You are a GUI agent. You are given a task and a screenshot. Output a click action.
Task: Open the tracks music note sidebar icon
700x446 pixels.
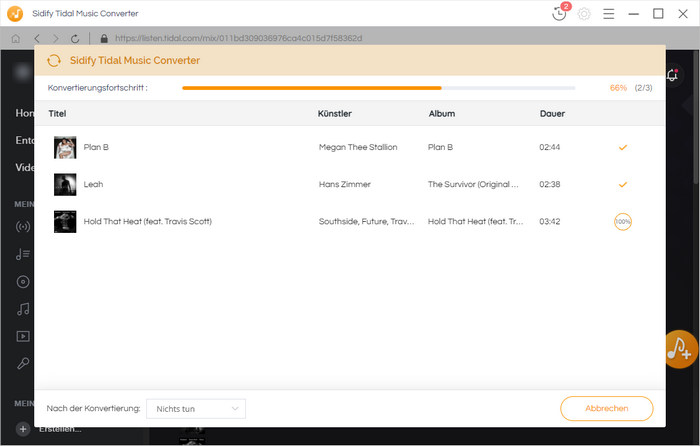pyautogui.click(x=23, y=309)
